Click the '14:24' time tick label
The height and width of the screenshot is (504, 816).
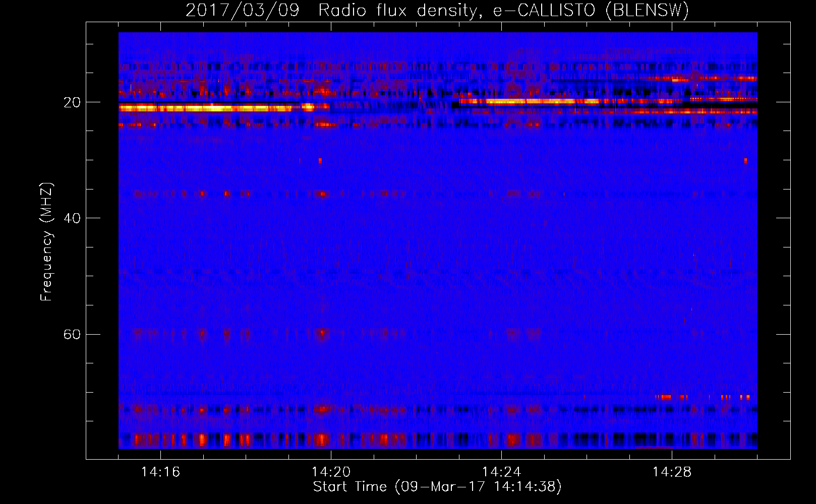tap(501, 472)
